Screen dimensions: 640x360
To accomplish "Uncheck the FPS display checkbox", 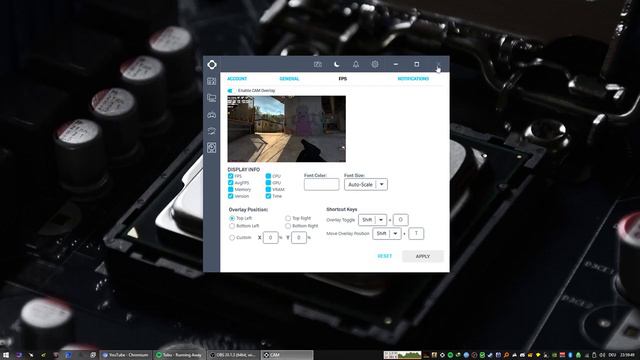I will (231, 176).
